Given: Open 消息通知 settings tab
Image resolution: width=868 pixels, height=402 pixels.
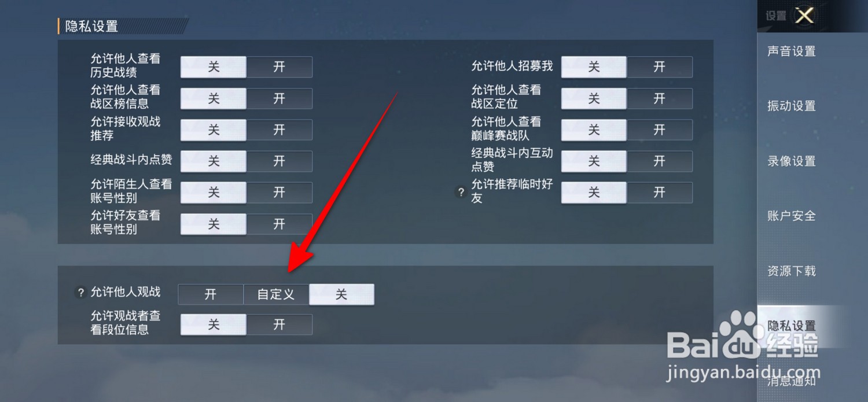Looking at the screenshot, I should click(791, 381).
